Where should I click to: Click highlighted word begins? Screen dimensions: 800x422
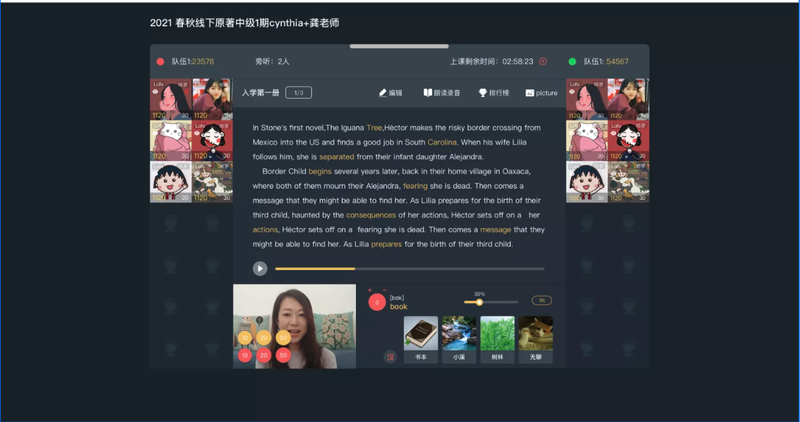coord(320,171)
